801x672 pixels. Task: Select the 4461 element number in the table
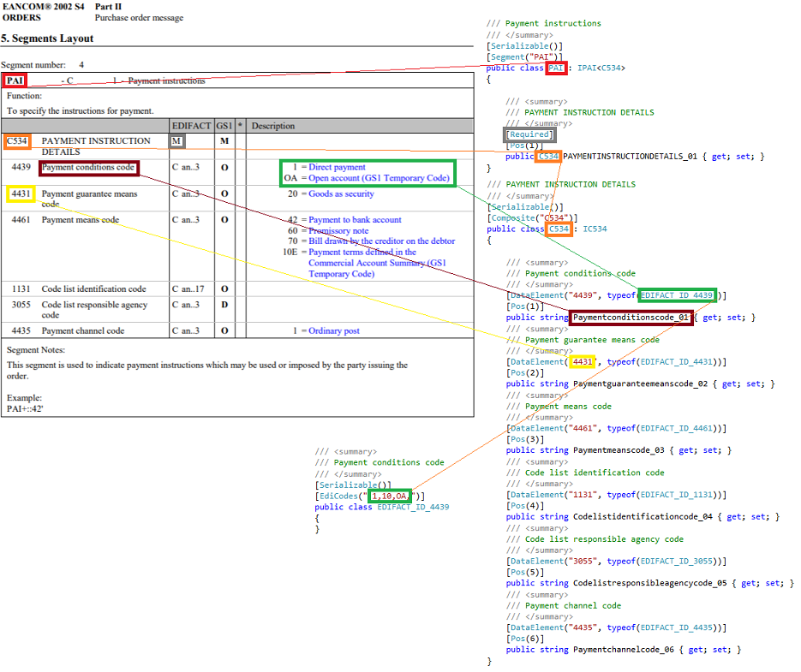tap(21, 219)
